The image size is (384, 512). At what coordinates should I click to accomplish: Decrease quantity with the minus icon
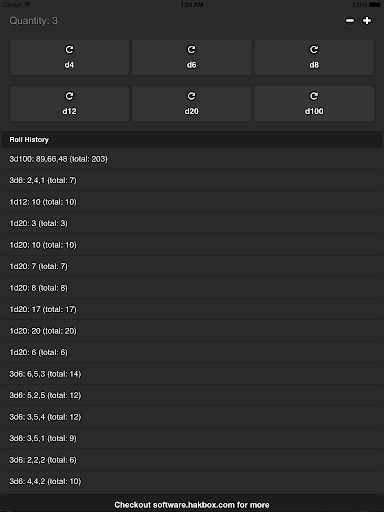pos(350,21)
